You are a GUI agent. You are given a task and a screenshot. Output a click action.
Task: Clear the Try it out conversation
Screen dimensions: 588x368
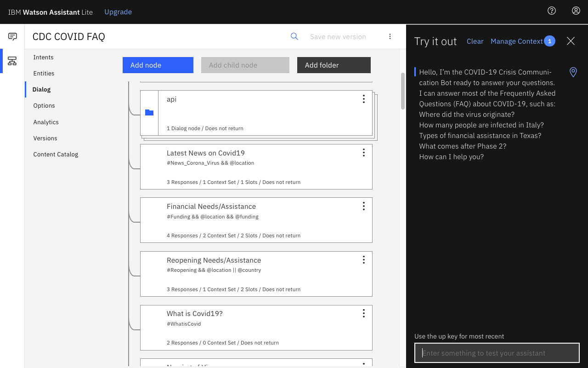pos(475,41)
